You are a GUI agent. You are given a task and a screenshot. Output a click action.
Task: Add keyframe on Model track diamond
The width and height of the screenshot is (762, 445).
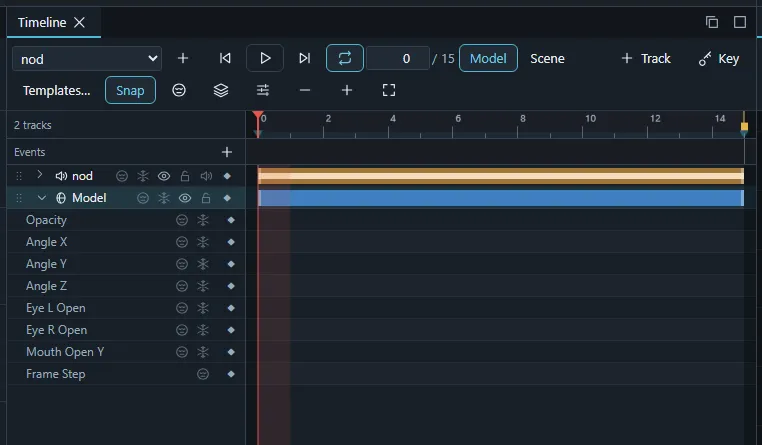(x=227, y=198)
